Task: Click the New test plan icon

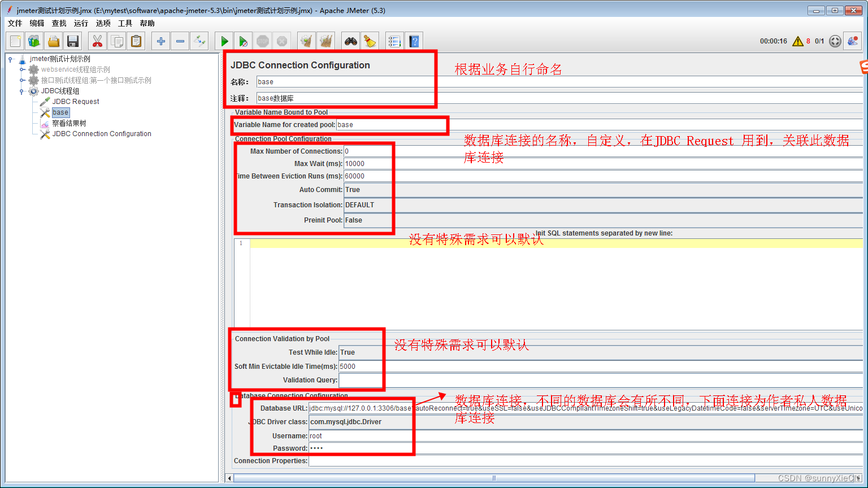Action: tap(15, 41)
